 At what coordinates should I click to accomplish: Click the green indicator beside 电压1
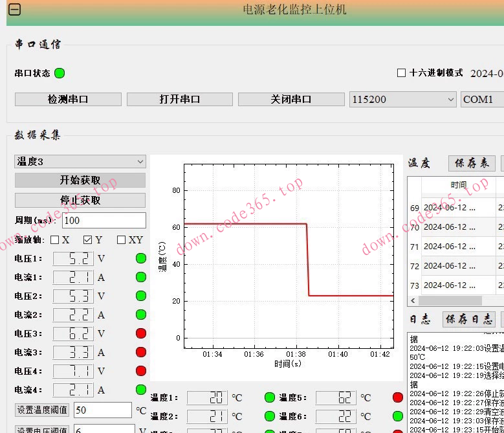[x=140, y=259]
